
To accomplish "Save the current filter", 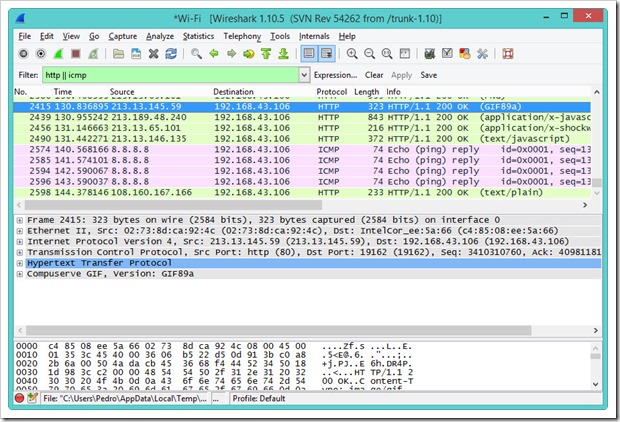I will 429,75.
